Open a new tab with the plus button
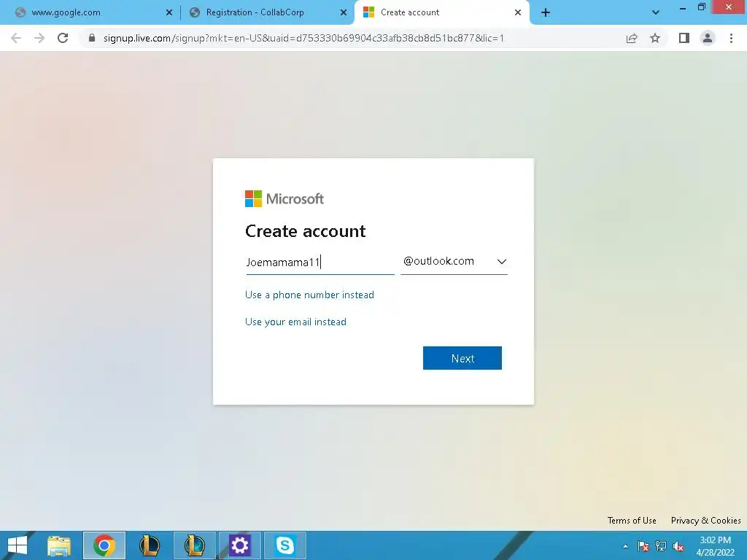The width and height of the screenshot is (747, 560). [x=546, y=12]
